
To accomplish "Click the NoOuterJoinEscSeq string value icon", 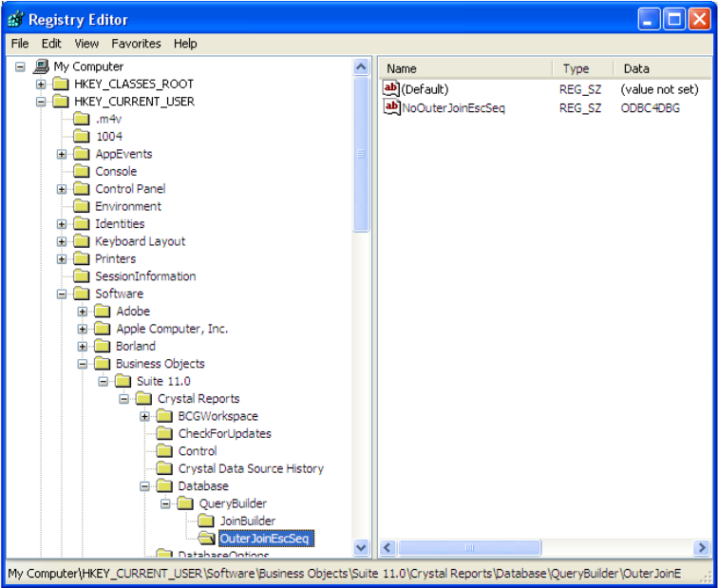I will click(391, 107).
